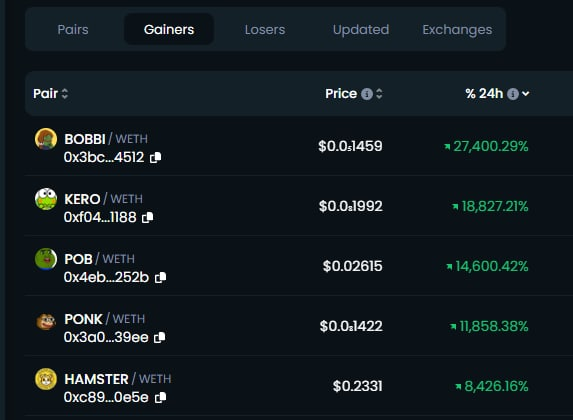Click the % 24h header label
This screenshot has width=573, height=420.
click(484, 94)
